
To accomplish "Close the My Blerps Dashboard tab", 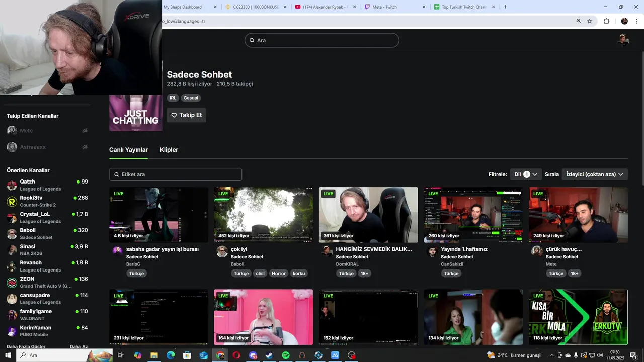I will click(215, 7).
